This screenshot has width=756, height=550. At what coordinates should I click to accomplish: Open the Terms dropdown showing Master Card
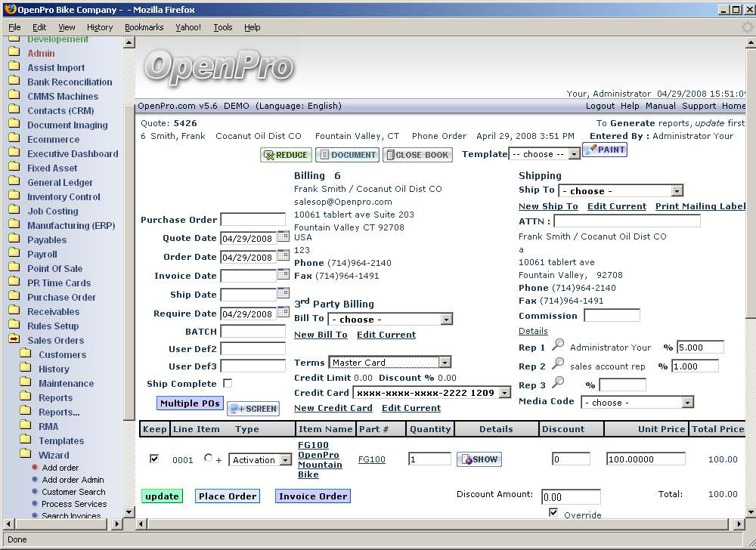click(x=390, y=363)
